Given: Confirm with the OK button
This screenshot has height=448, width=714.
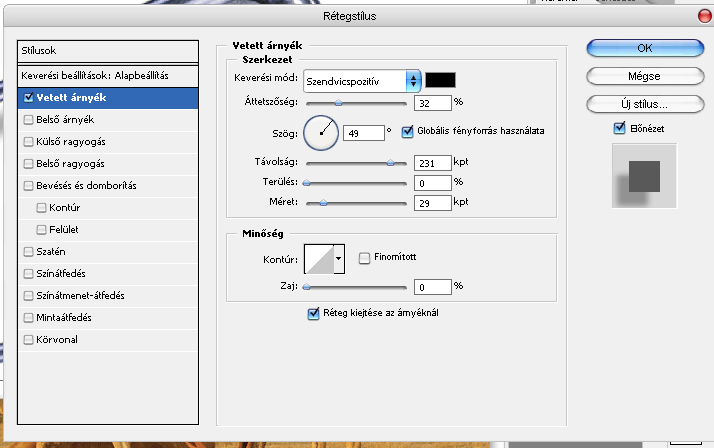Looking at the screenshot, I should pyautogui.click(x=645, y=48).
